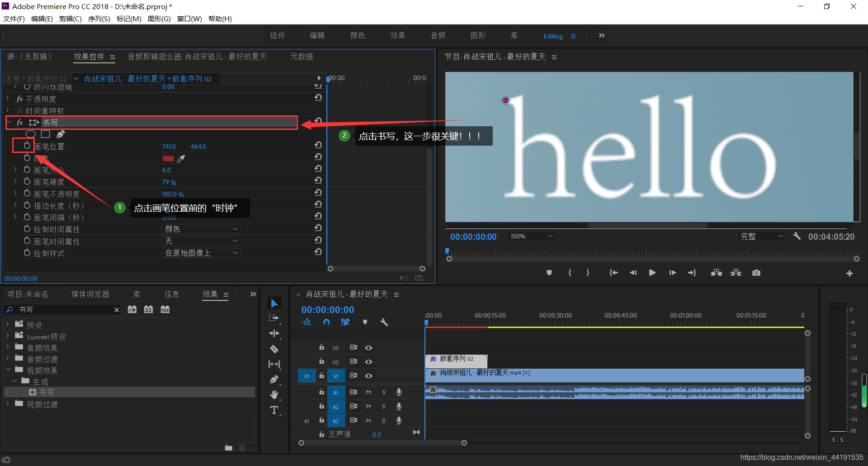
Task: Pick color with the eyedropper in 颜色 row
Action: pos(181,158)
